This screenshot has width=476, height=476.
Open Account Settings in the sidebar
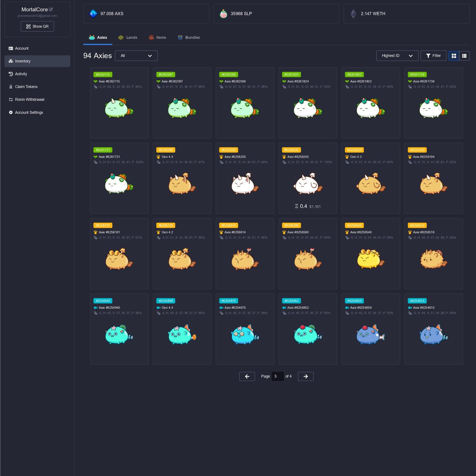coord(37,113)
